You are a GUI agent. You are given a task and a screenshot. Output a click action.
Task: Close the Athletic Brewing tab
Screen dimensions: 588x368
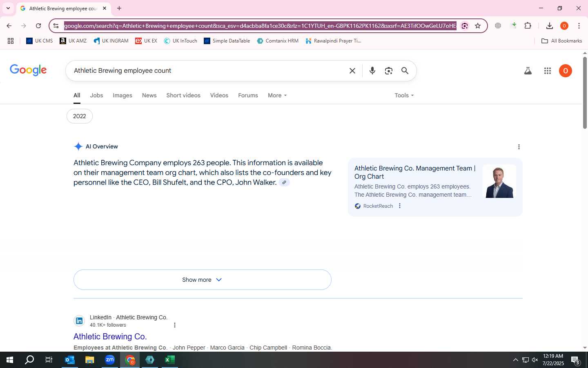point(105,8)
